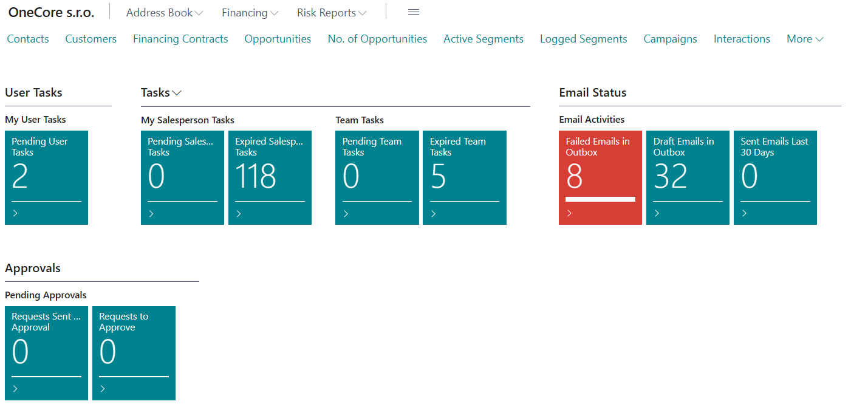Open the Campaigns page
This screenshot has width=868, height=404.
670,39
